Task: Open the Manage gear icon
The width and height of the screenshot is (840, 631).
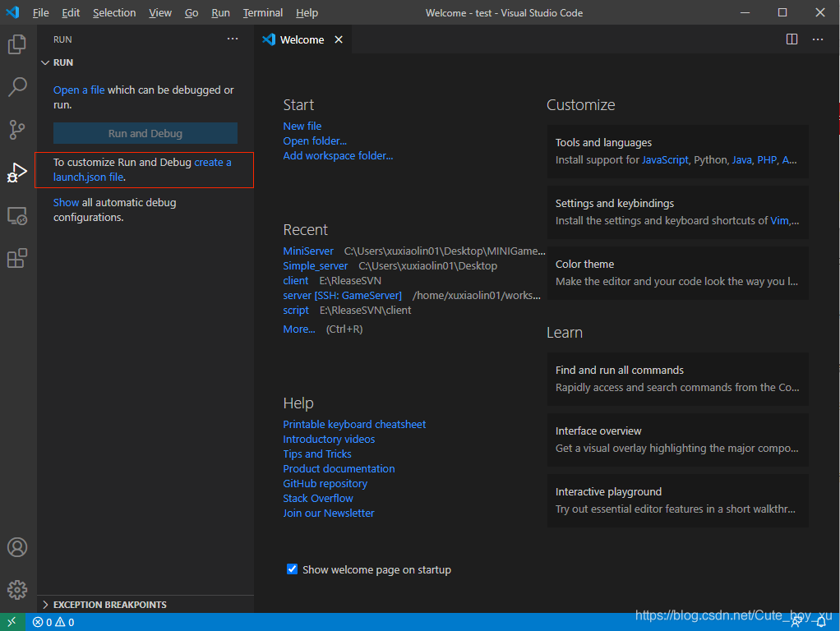Action: (17, 590)
